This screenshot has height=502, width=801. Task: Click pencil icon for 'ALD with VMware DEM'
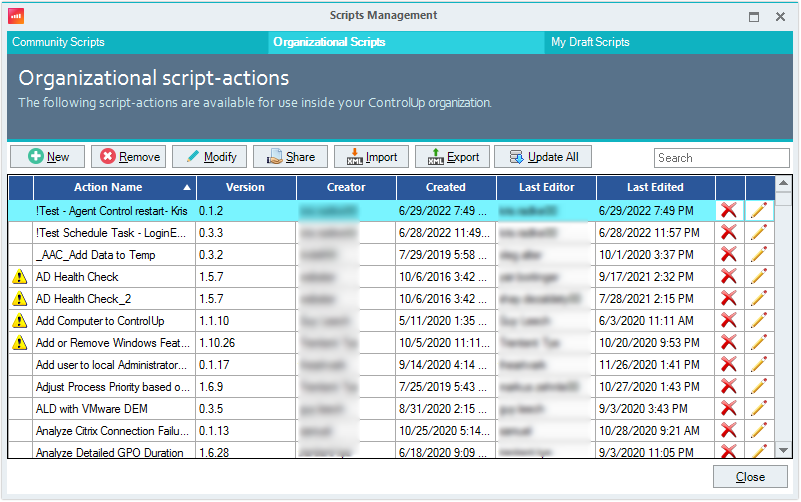[x=759, y=408]
